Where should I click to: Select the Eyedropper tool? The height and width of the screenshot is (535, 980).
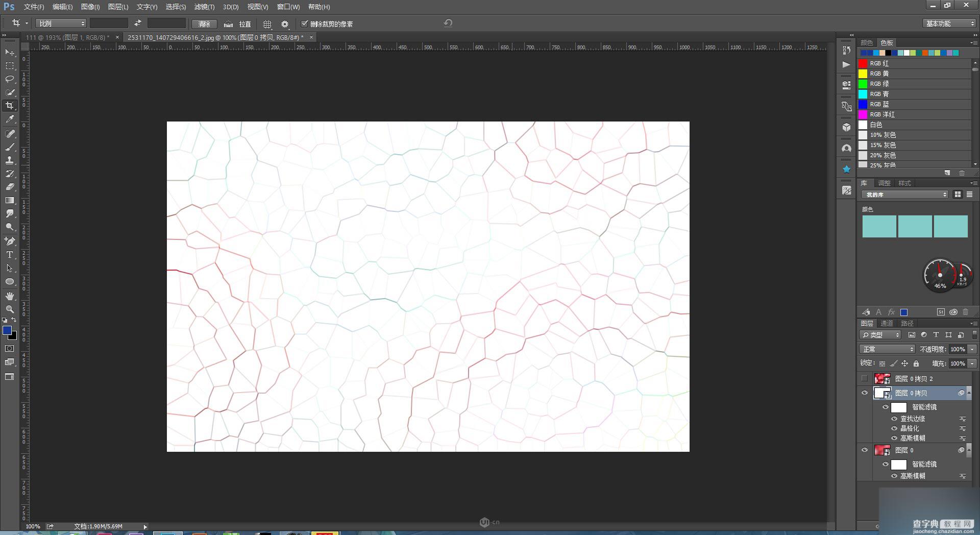(10, 119)
